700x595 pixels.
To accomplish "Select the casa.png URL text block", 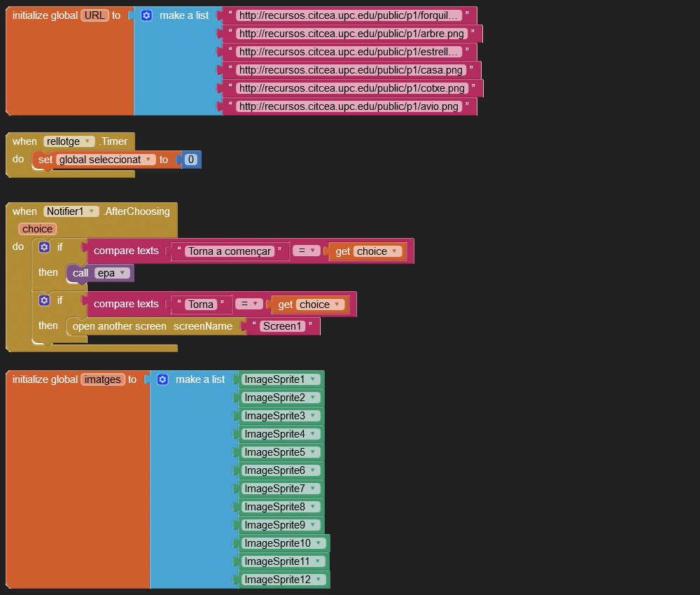I will (350, 70).
